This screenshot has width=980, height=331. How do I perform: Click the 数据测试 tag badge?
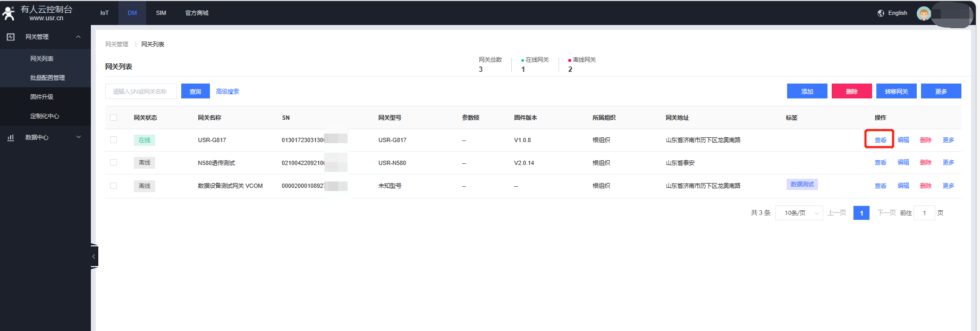coord(801,185)
